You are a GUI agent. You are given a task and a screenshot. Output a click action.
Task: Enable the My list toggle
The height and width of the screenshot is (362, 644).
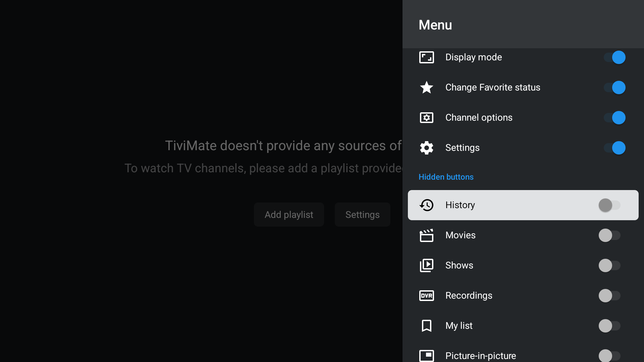[x=609, y=326]
